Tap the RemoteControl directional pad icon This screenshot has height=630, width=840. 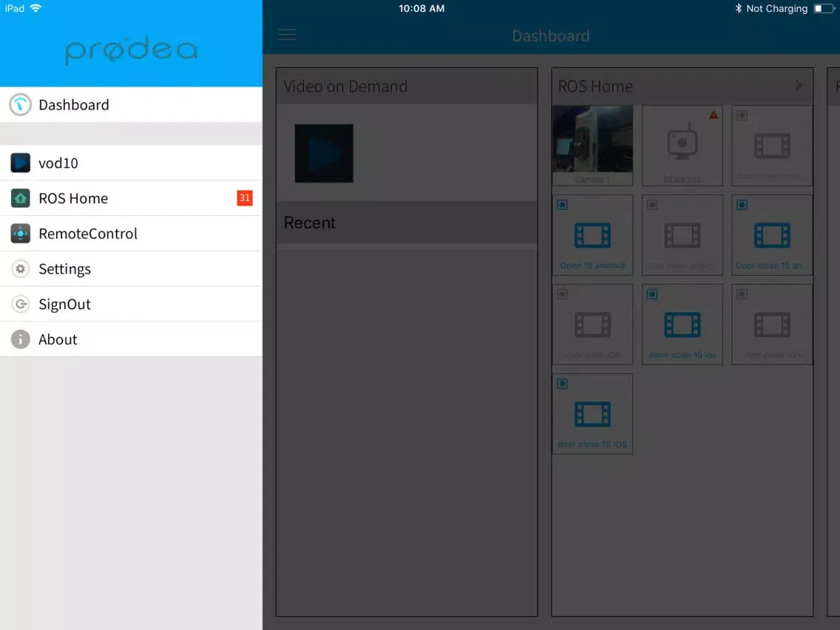tap(21, 234)
